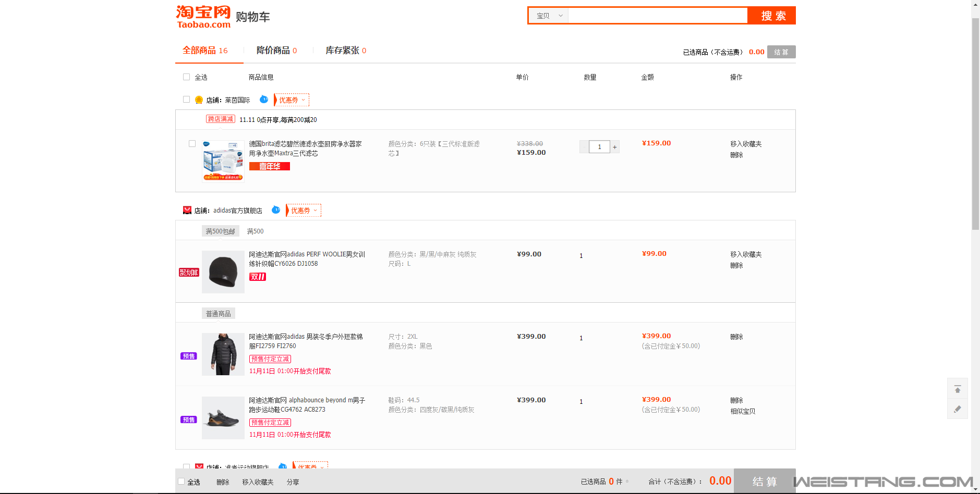
Task: Click the top 结算 checkout button
Action: tap(781, 52)
